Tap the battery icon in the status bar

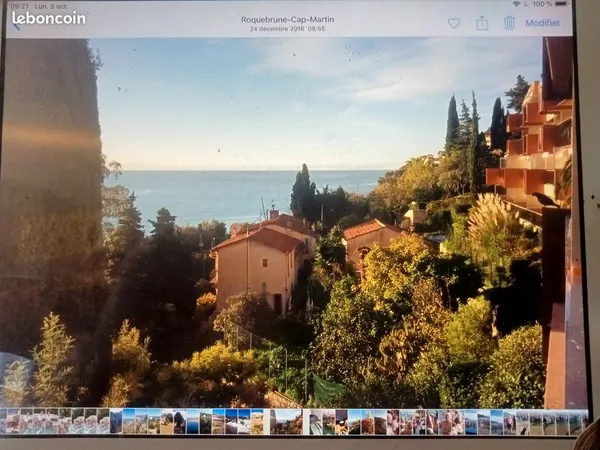[561, 4]
